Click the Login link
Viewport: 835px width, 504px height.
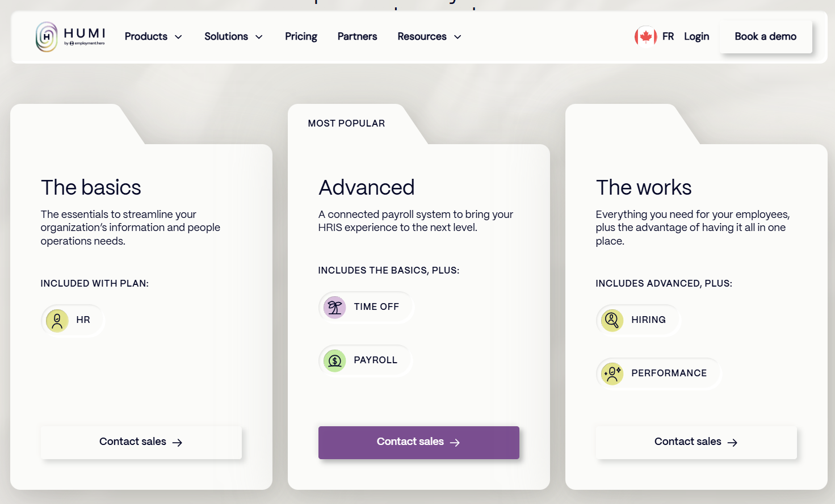tap(696, 36)
